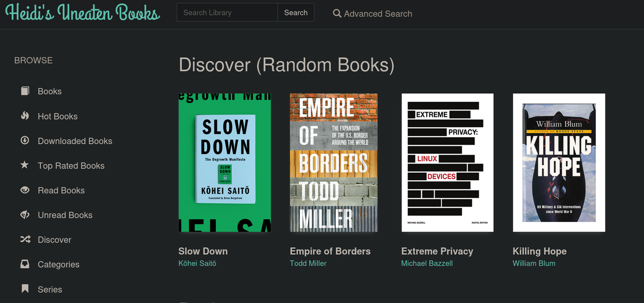The image size is (644, 303).
Task: Select the Empire of Borders cover
Action: [333, 162]
